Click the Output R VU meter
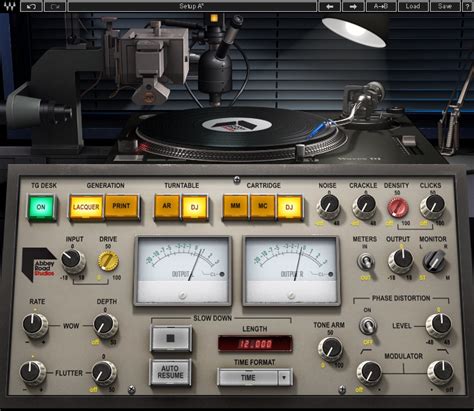 coord(291,271)
